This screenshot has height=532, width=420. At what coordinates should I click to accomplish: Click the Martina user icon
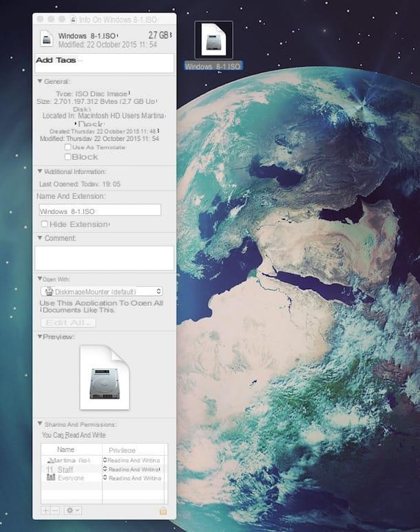point(50,460)
